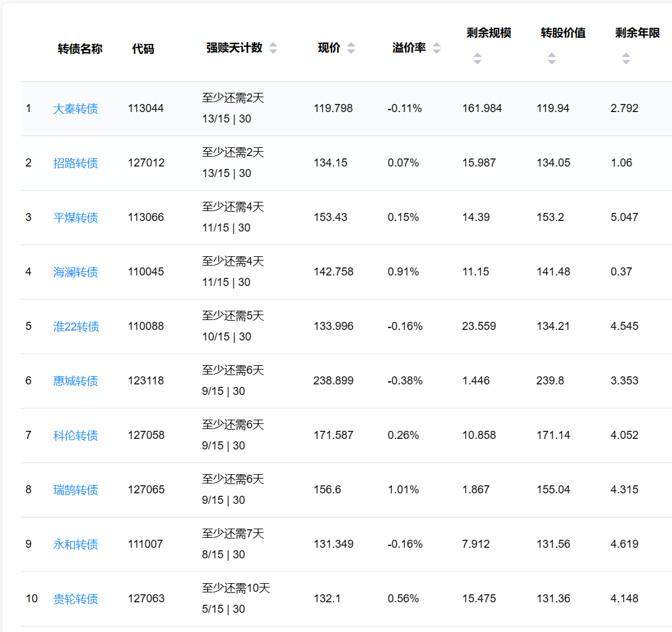The image size is (672, 632).
Task: Open 大秦转债 bond link
Action: tap(76, 109)
